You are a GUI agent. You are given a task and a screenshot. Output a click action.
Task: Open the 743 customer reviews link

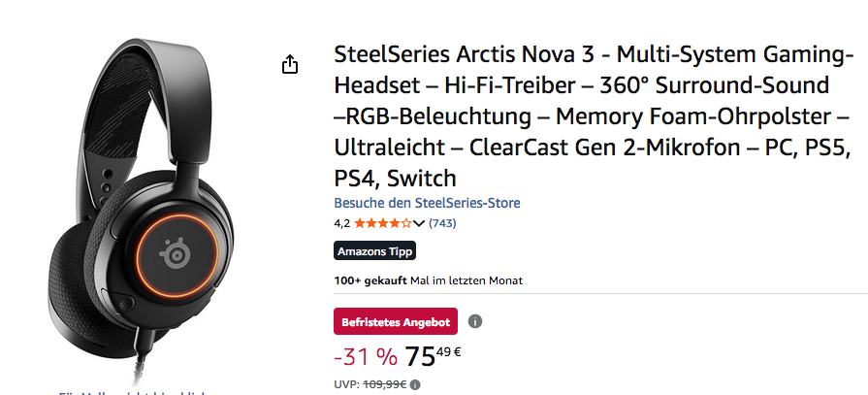pyautogui.click(x=442, y=223)
